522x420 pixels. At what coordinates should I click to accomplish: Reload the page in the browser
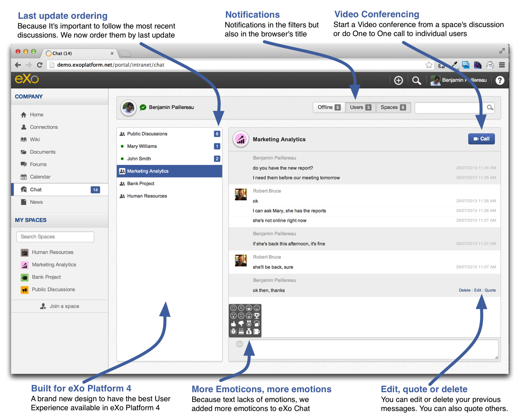click(x=39, y=65)
